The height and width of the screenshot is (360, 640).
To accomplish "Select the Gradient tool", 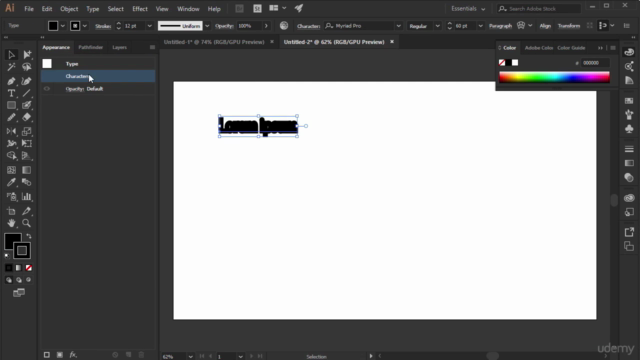I will (x=27, y=170).
